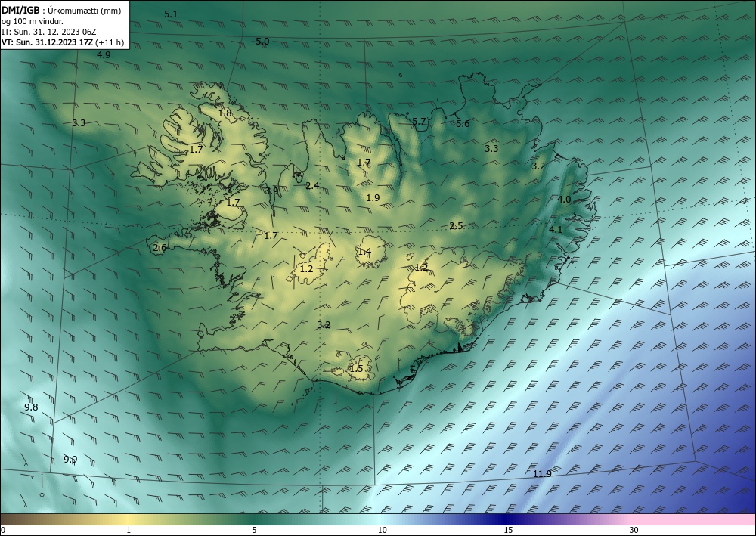Select the "5" tick on color scale

tap(254, 531)
